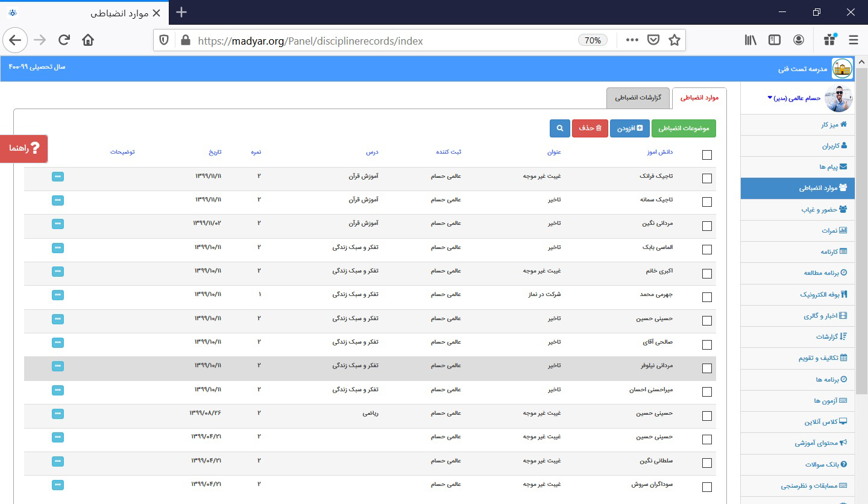Click the browser reload button
The image size is (868, 504).
tap(64, 40)
